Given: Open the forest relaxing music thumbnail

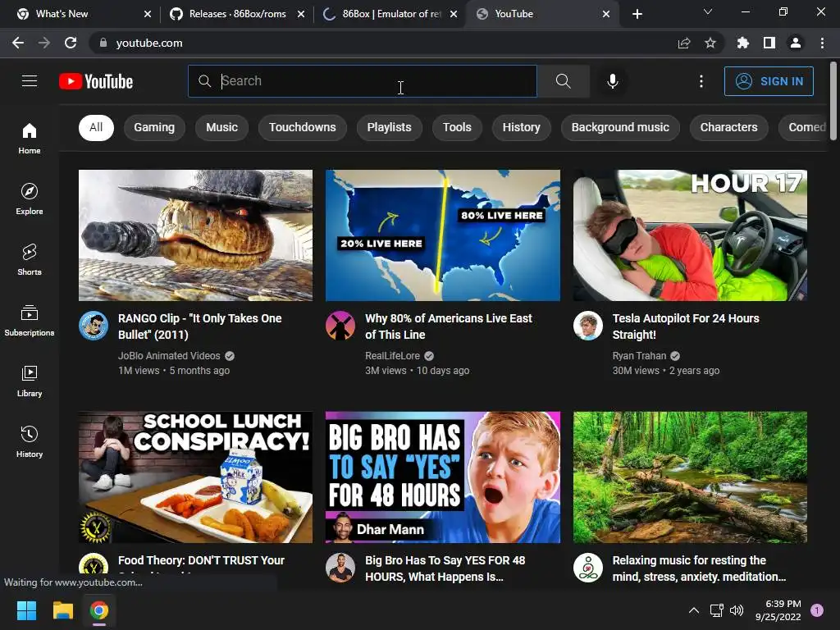Looking at the screenshot, I should pos(690,477).
